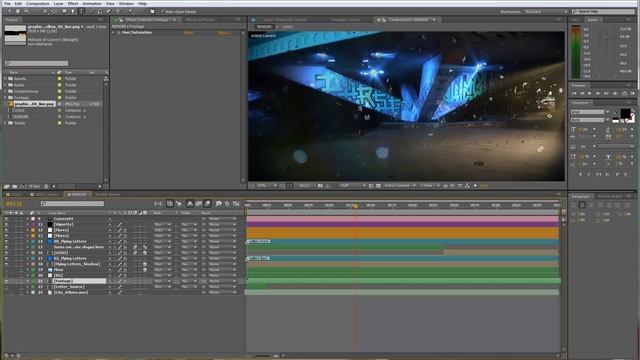The image size is (640, 360).
Task: Click the eyedropper in Character panel
Action: (x=615, y=112)
